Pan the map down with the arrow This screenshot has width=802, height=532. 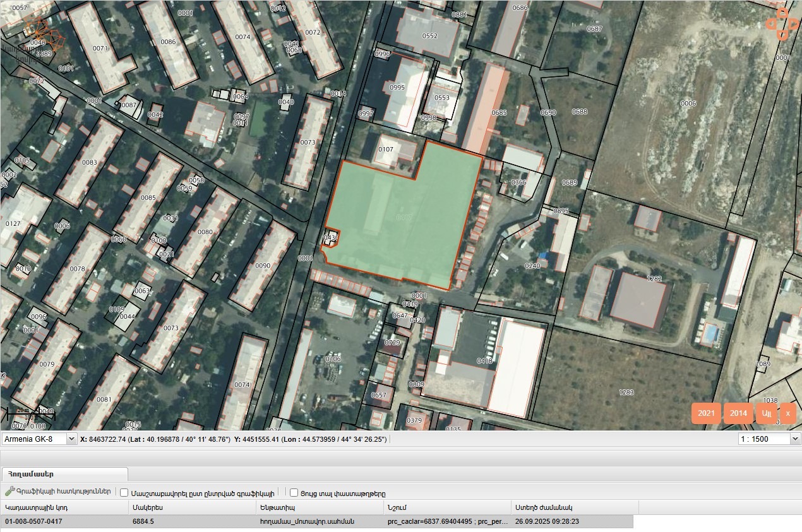[x=782, y=35]
